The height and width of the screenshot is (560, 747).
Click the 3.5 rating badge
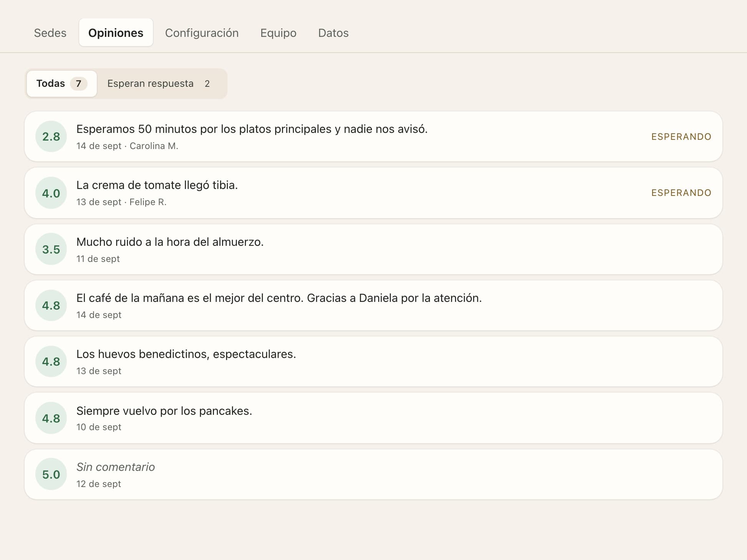tap(51, 249)
